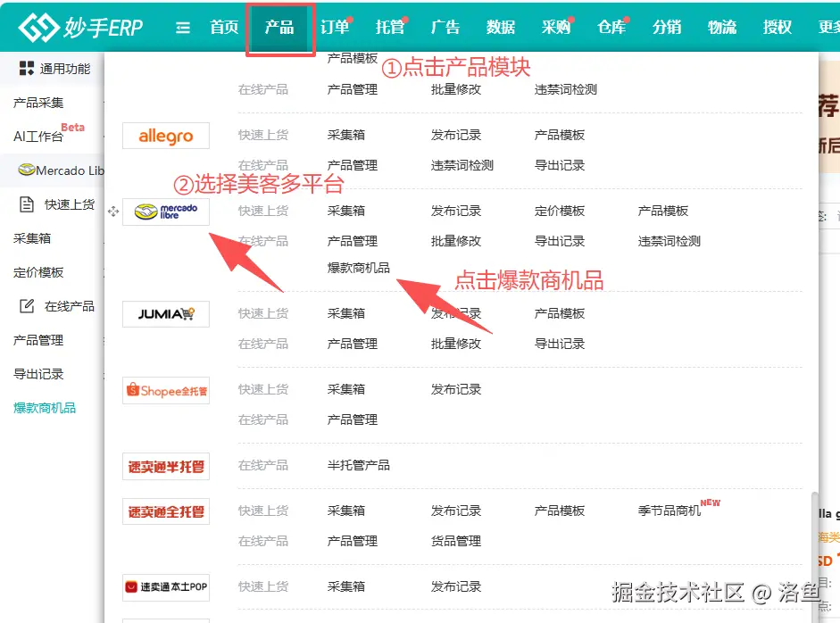Click 发布记录 in the 速卖通本土POP row
Image resolution: width=840 pixels, height=623 pixels.
[x=456, y=587]
